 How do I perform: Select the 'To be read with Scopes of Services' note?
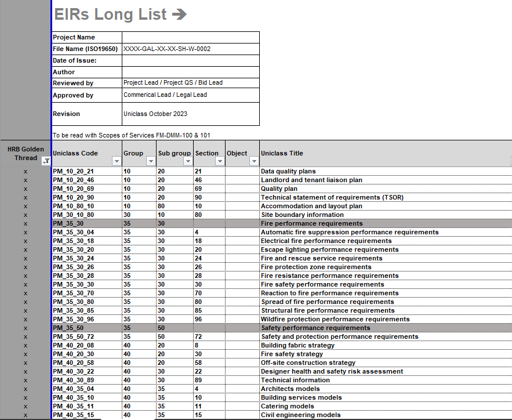click(x=132, y=135)
